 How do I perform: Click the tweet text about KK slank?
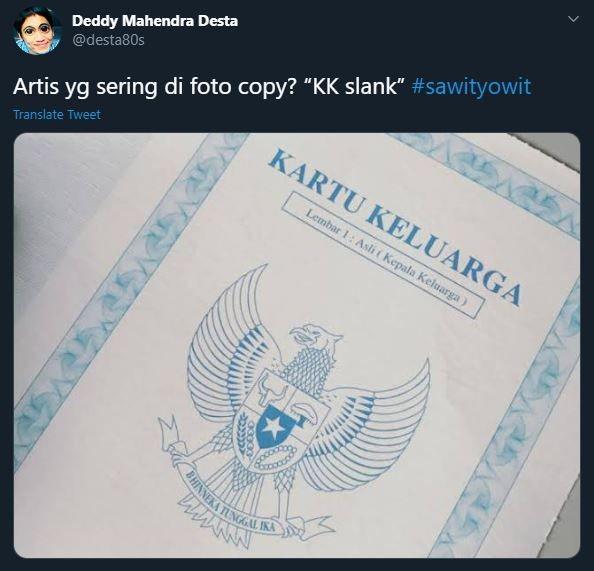[209, 87]
